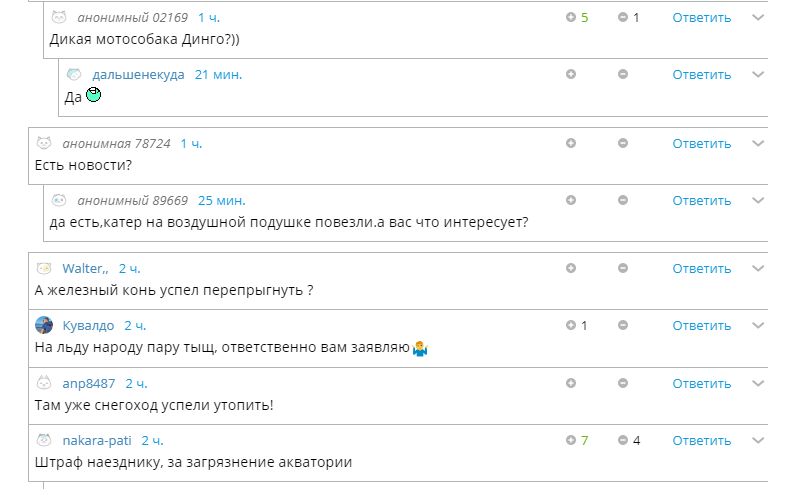The image size is (795, 489).
Task: Expand options chevron on анонимный 02169 comment
Action: coord(758,17)
